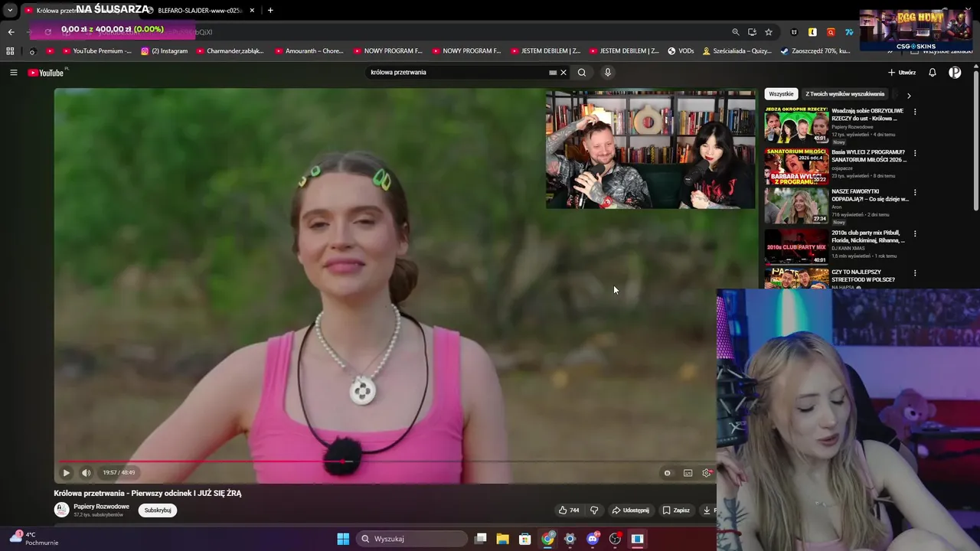980x551 pixels.
Task: Open 'Wsadzają sobie OBRZYDLIWE RZECZY' video thumbnail
Action: [796, 125]
